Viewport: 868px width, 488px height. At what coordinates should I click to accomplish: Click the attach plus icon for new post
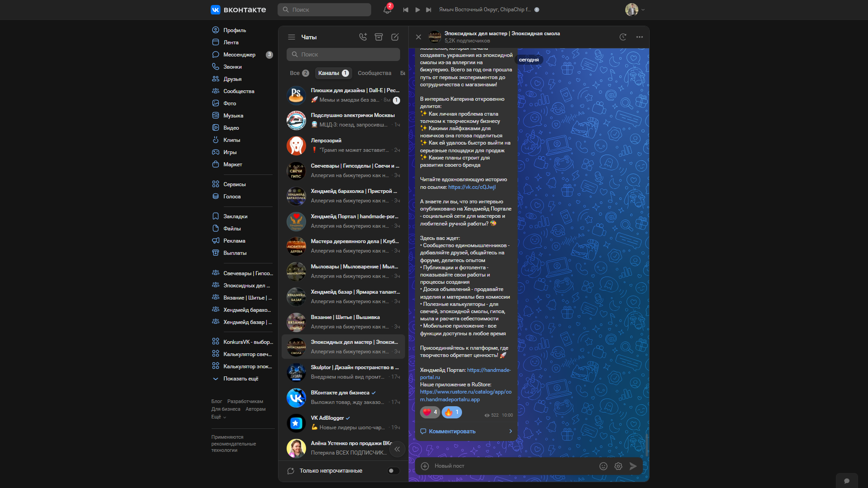pyautogui.click(x=425, y=466)
